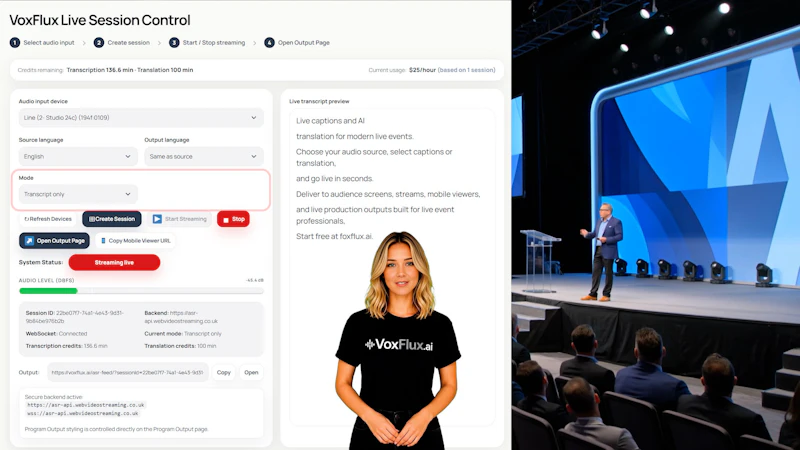Image resolution: width=800 pixels, height=450 pixels.
Task: Copy the output URL
Action: pyautogui.click(x=223, y=372)
